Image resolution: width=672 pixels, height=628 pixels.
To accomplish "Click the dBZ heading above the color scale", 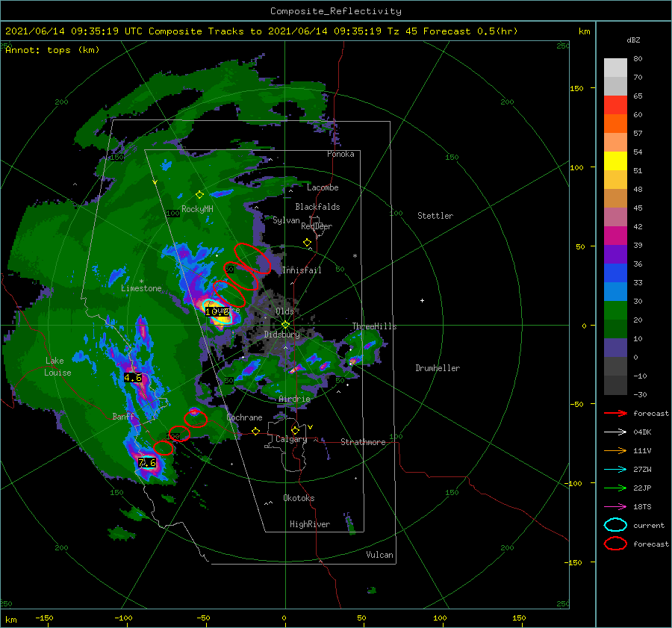I will click(633, 40).
